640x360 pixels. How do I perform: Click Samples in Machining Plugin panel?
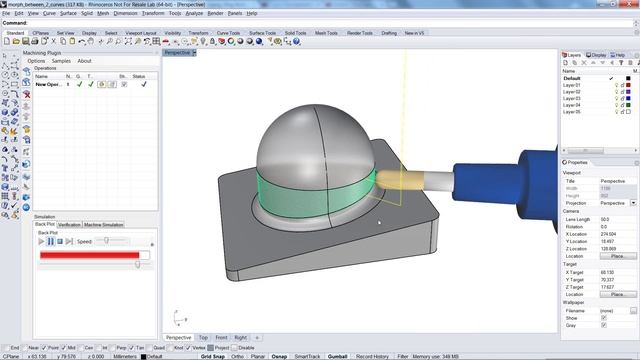[x=61, y=61]
